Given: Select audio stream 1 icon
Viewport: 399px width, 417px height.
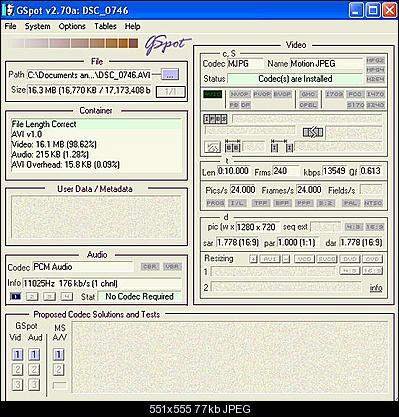Looking at the screenshot, I should [x=15, y=296].
